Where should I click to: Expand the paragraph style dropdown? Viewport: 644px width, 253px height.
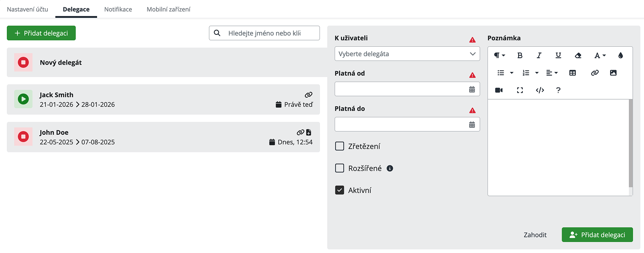pos(499,55)
